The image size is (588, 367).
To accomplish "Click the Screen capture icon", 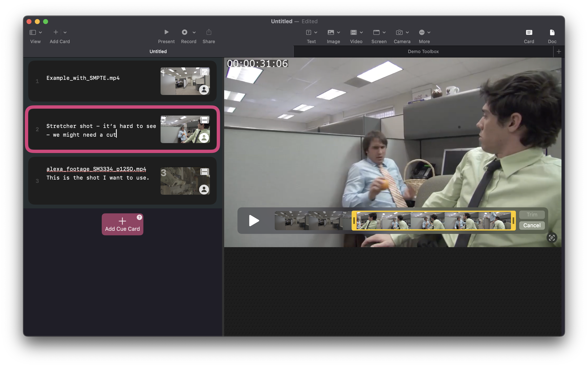I will [376, 32].
